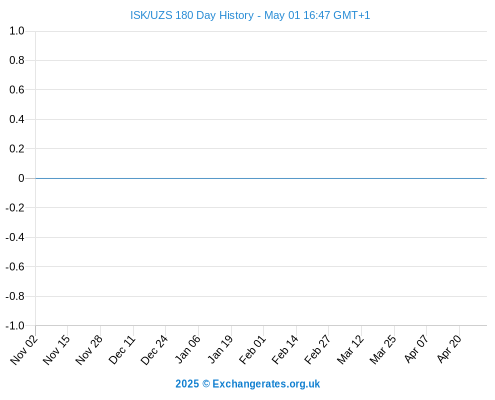Select the Nov 15 date label
Viewport: 495px width, 400px height.
(x=57, y=350)
